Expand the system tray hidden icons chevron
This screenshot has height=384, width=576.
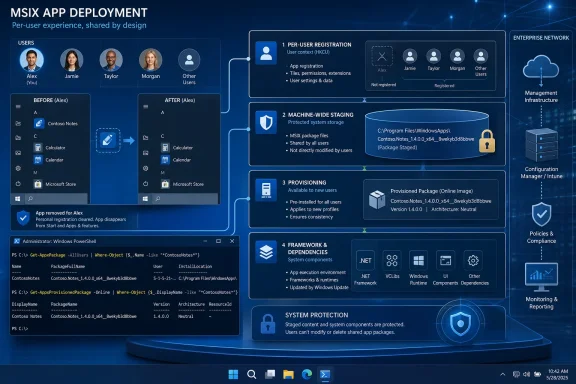pyautogui.click(x=503, y=374)
